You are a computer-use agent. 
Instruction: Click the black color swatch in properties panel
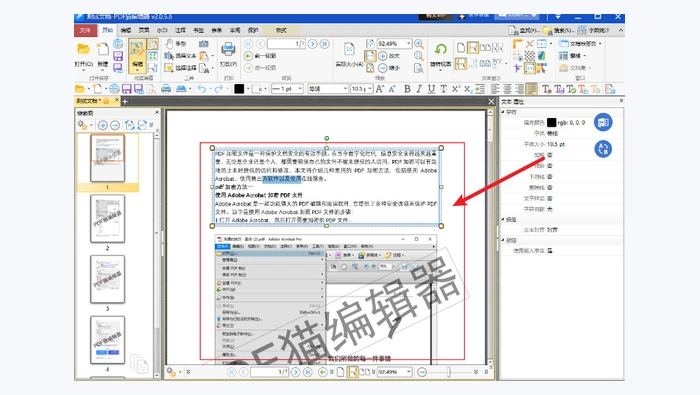(551, 122)
